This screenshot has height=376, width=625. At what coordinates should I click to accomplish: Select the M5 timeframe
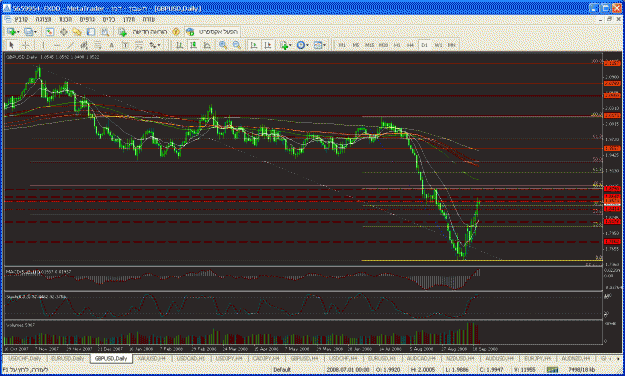356,45
